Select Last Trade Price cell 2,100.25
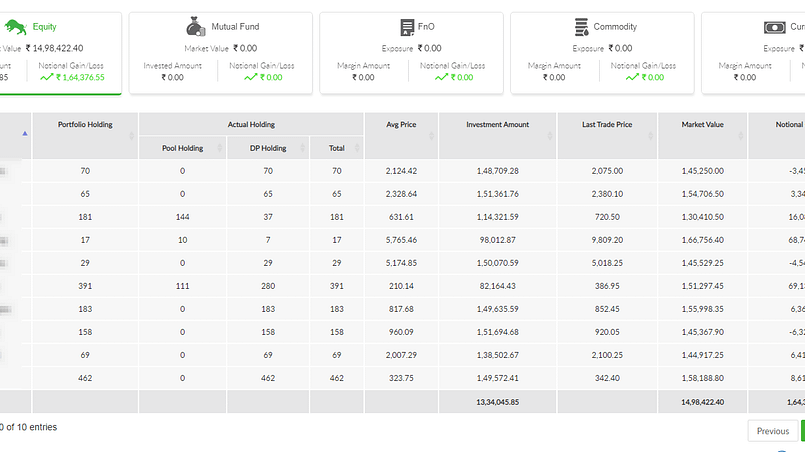The image size is (805, 452). (607, 355)
